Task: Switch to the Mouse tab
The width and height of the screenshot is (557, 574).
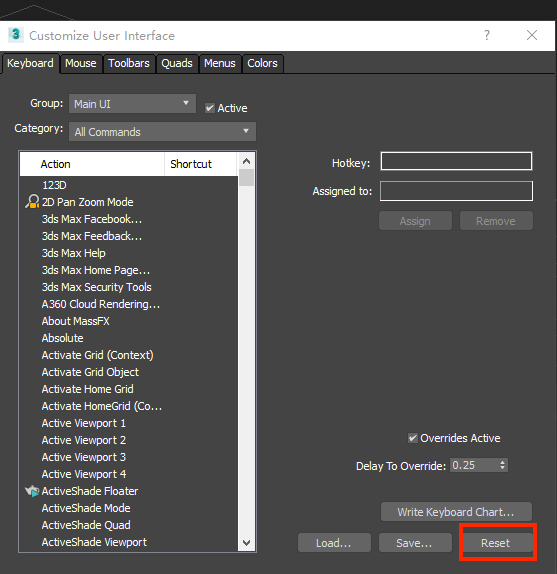Action: (x=81, y=63)
